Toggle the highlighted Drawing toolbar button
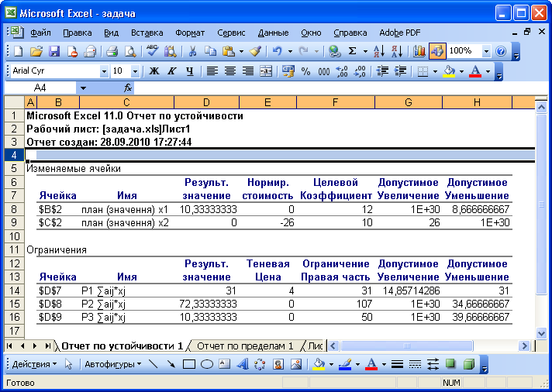The height and width of the screenshot is (392, 552). click(x=437, y=51)
